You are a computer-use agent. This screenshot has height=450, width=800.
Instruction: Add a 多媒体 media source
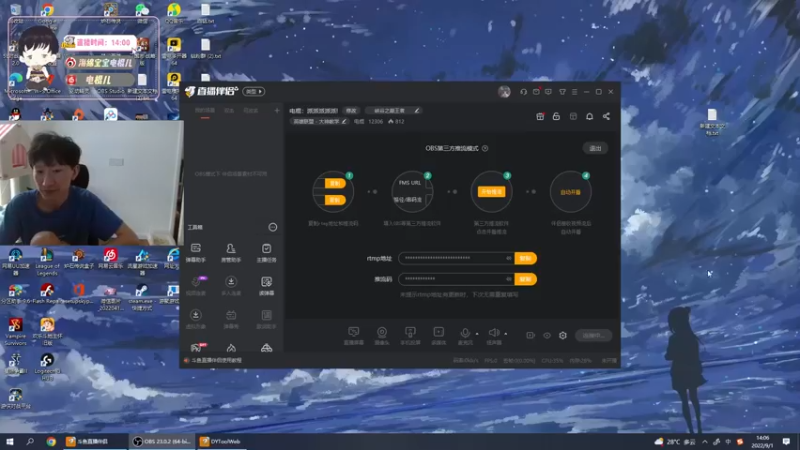pyautogui.click(x=438, y=336)
